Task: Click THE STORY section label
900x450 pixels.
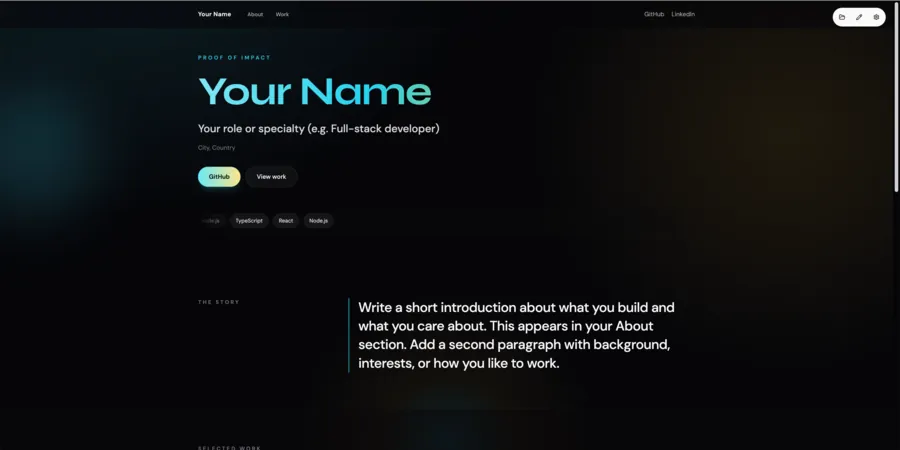Action: pos(219,302)
